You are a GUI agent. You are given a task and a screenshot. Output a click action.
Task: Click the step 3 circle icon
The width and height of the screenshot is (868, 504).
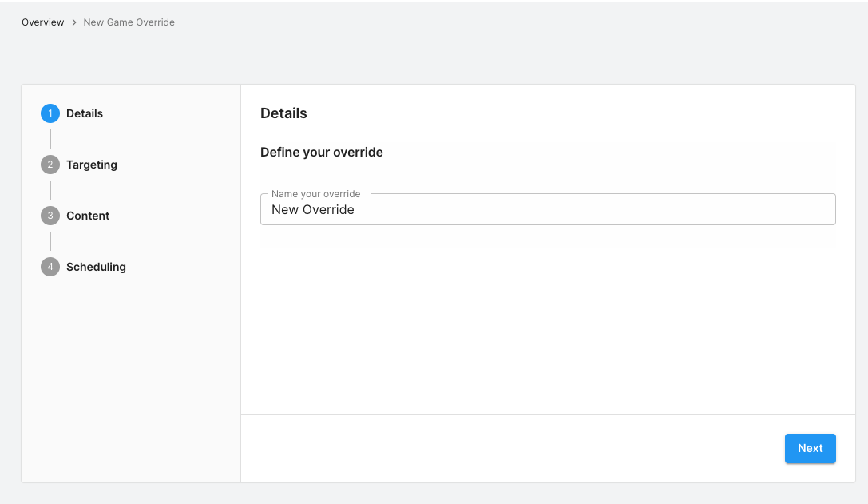pos(50,216)
